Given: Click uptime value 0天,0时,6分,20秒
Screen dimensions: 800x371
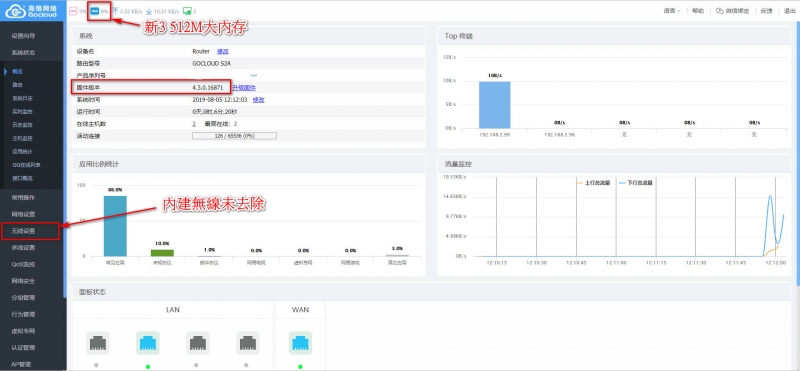Looking at the screenshot, I should coord(214,112).
